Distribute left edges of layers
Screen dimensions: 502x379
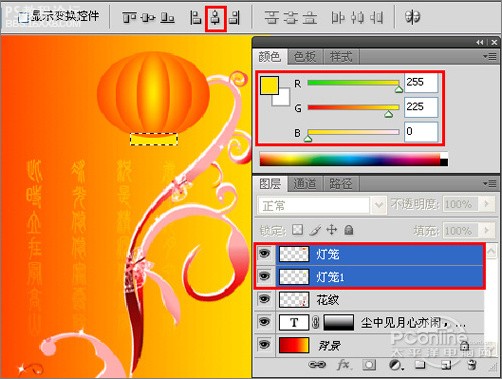338,18
